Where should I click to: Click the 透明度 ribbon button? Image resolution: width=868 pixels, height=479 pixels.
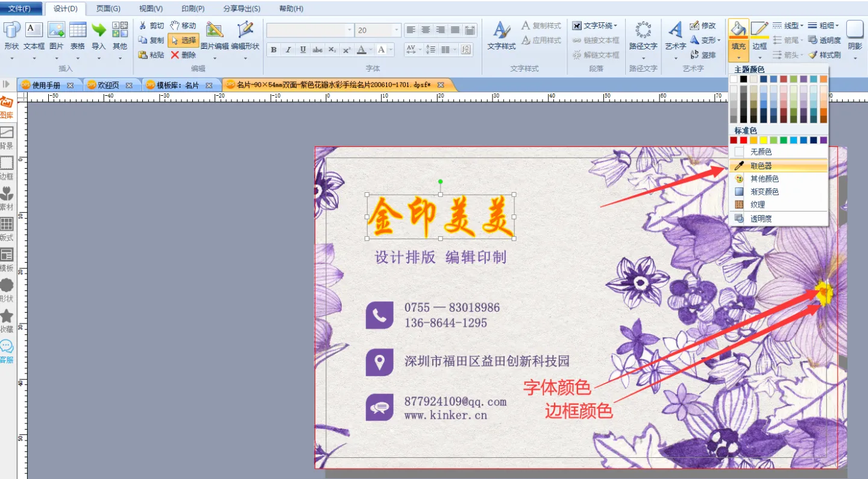825,40
